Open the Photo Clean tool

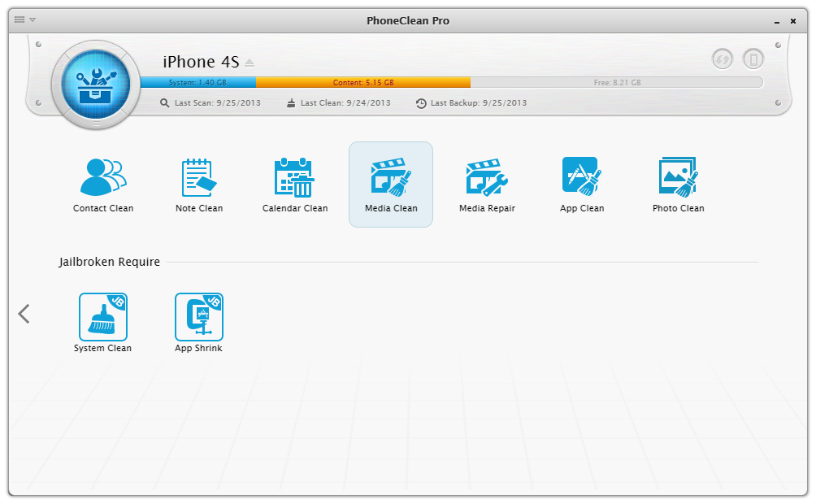[678, 185]
